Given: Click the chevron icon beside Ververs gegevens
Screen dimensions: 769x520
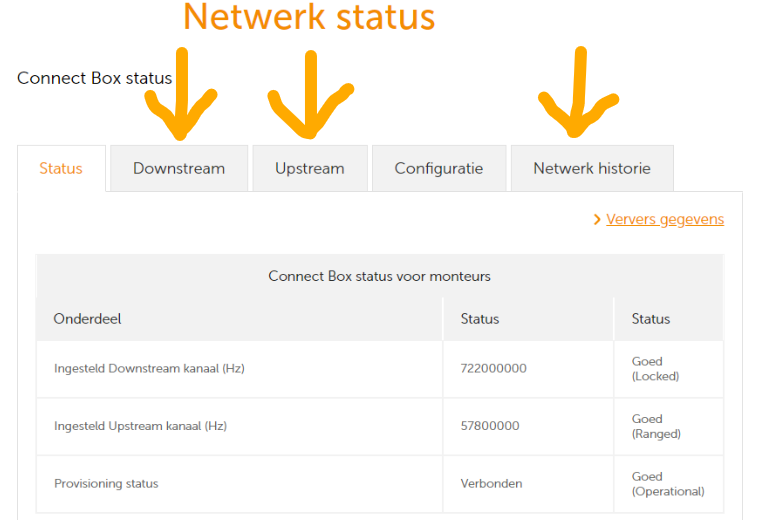Looking at the screenshot, I should [x=597, y=219].
